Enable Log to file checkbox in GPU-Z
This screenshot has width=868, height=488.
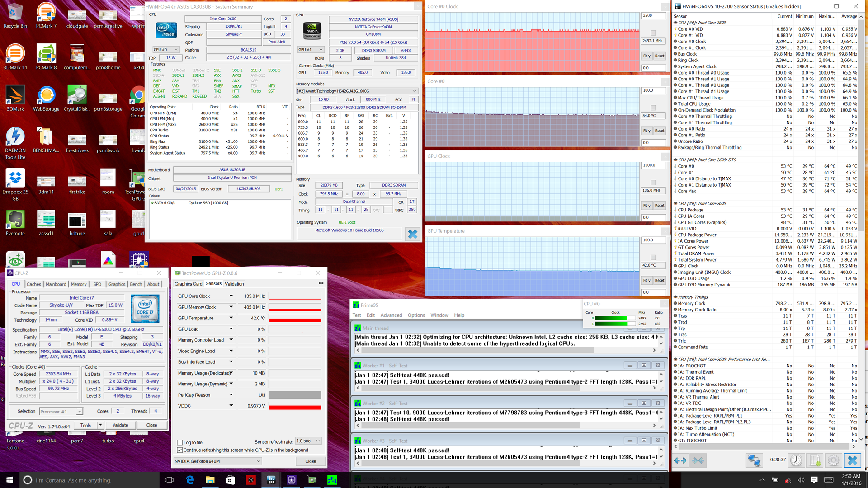180,442
